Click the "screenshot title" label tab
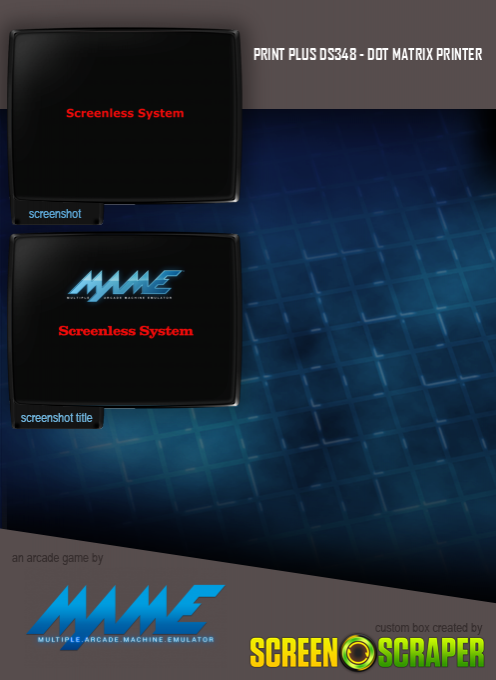Screen dimensions: 496x680 pyautogui.click(x=57, y=418)
